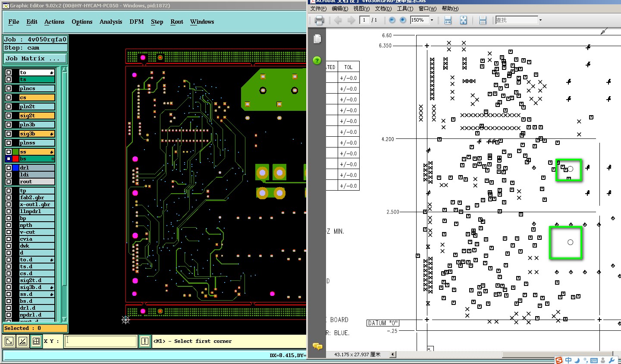Toggle checkbox for layer 'ss'
The height and width of the screenshot is (364, 621).
[x=9, y=152]
